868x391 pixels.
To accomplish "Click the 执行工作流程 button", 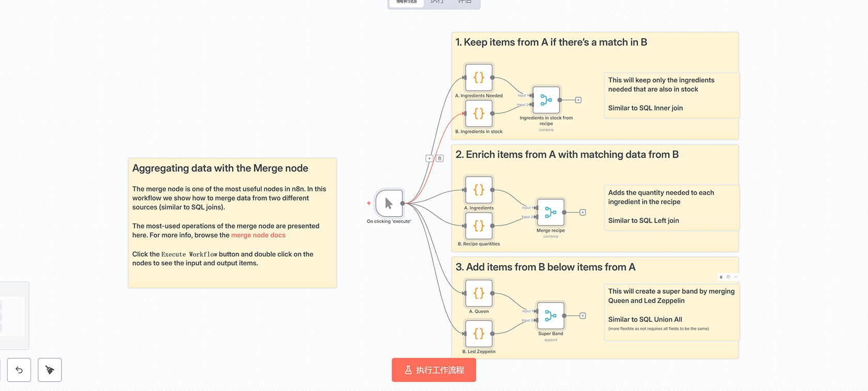I will 433,370.
